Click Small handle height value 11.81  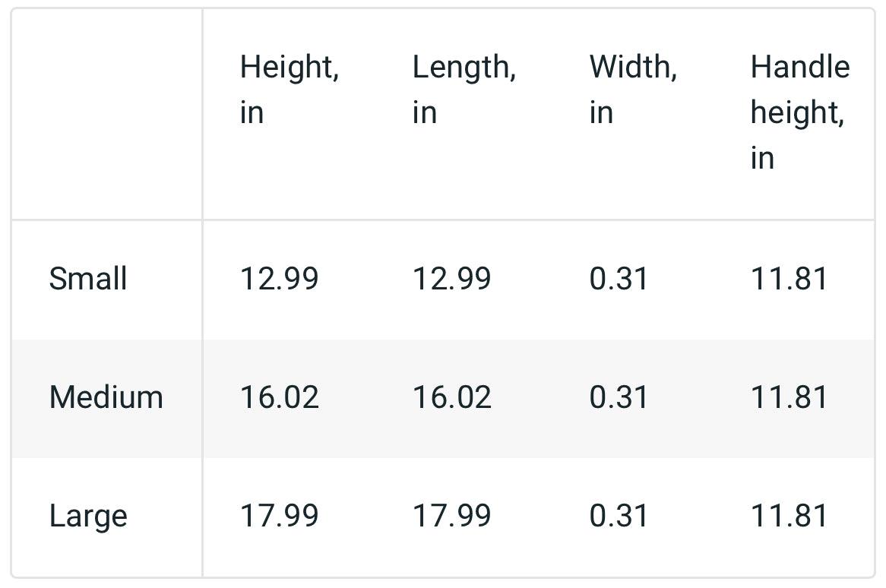point(789,279)
